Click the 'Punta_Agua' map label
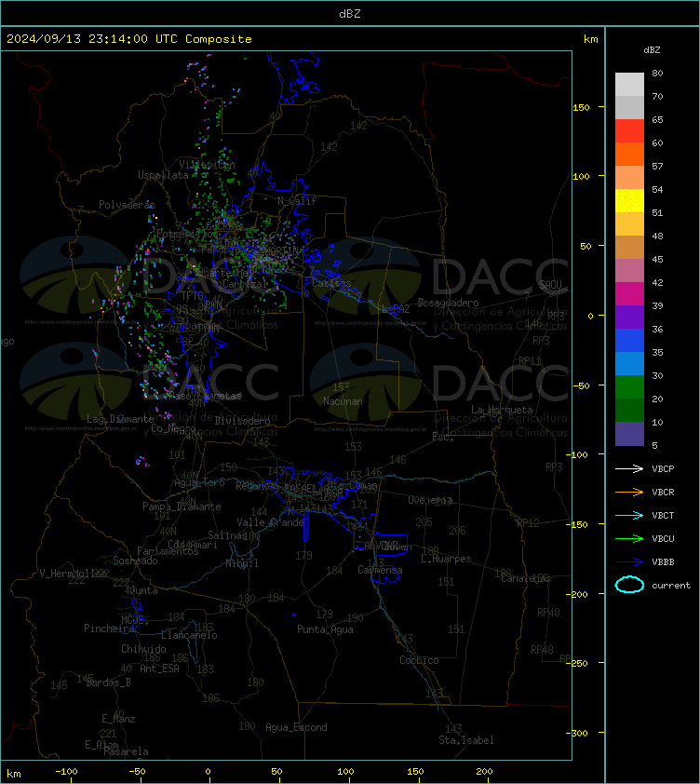 click(x=325, y=629)
